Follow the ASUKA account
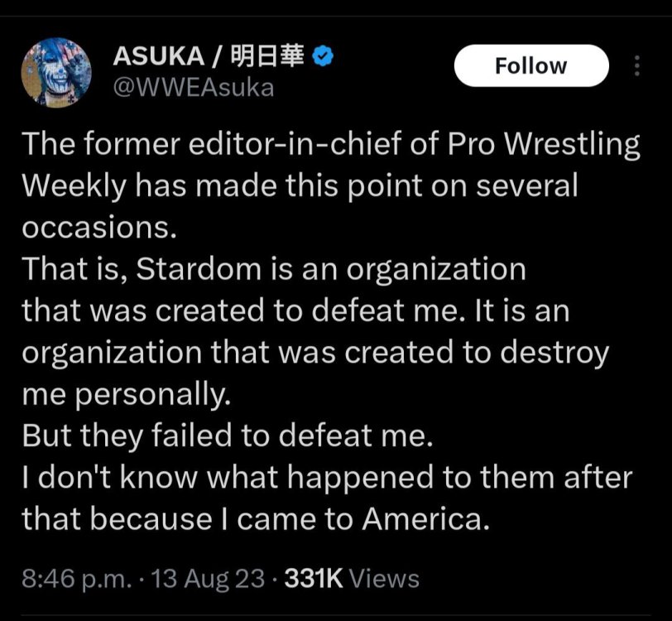The height and width of the screenshot is (621, 672). pyautogui.click(x=530, y=66)
